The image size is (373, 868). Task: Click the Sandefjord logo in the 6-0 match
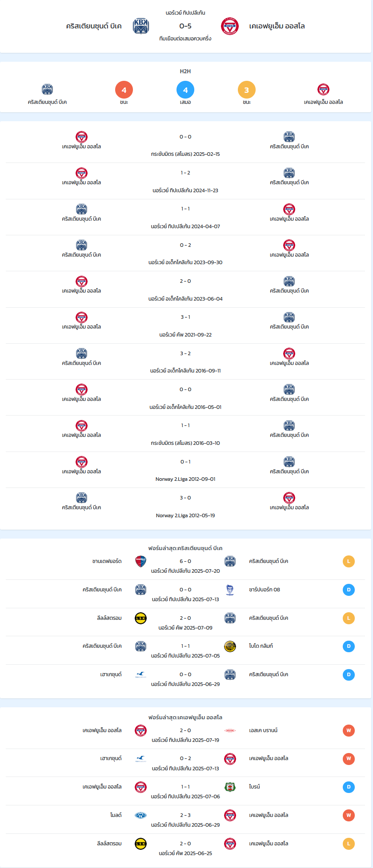tap(140, 561)
